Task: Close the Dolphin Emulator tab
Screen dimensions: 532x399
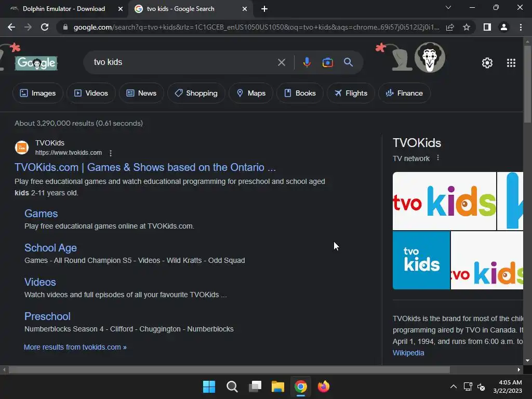Action: 121,9
